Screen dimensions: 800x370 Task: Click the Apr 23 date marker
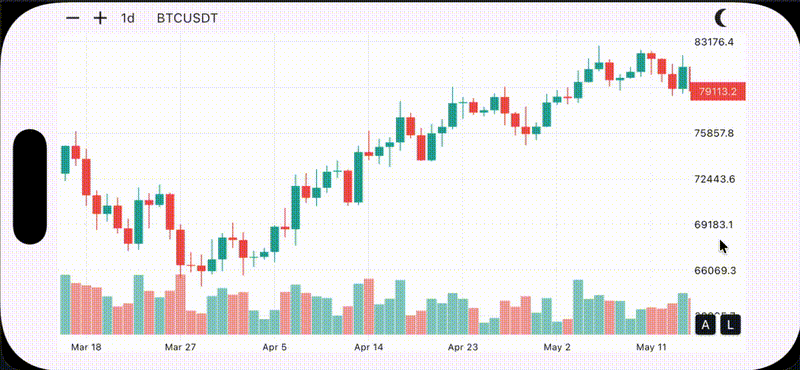(463, 348)
